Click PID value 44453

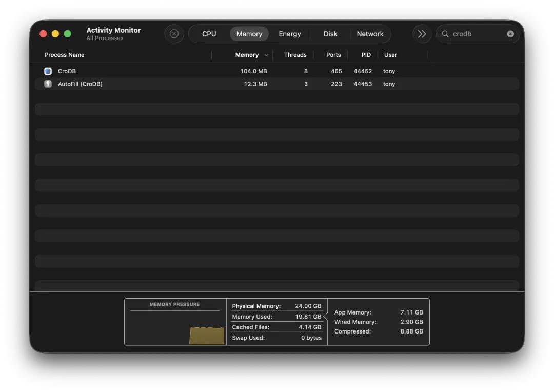(x=363, y=84)
